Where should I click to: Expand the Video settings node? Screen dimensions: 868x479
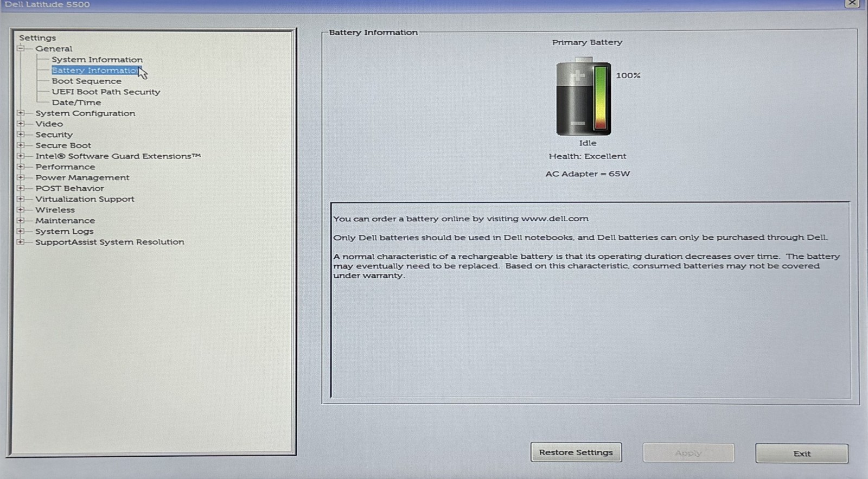(21, 124)
